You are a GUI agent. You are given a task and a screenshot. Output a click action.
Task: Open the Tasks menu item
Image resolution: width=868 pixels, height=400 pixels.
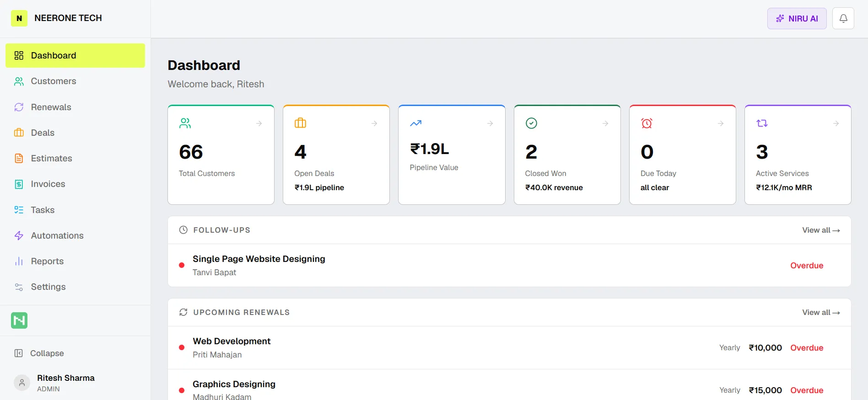[x=75, y=210]
